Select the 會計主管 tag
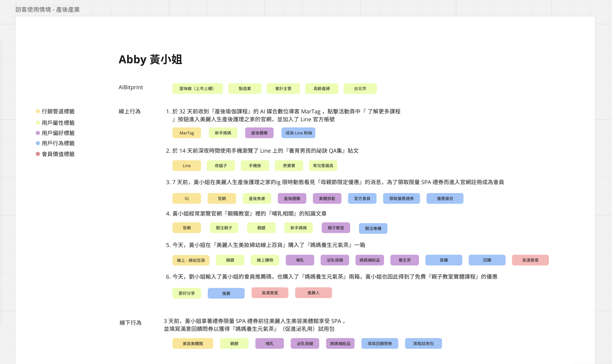 click(283, 89)
